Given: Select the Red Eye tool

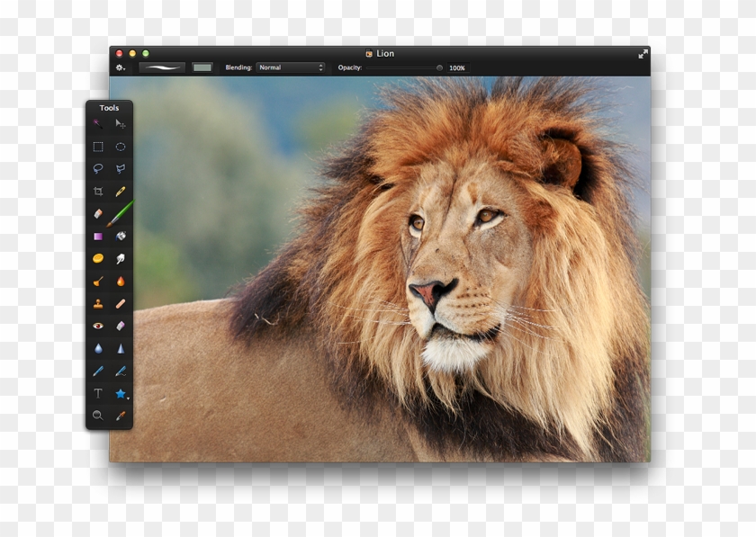Looking at the screenshot, I should click(x=98, y=326).
